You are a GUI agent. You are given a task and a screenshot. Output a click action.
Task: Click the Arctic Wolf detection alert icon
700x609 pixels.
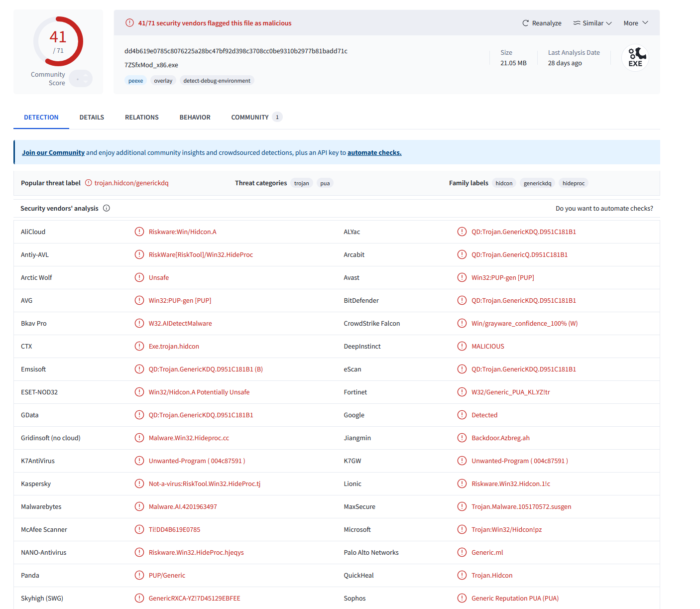click(x=139, y=277)
